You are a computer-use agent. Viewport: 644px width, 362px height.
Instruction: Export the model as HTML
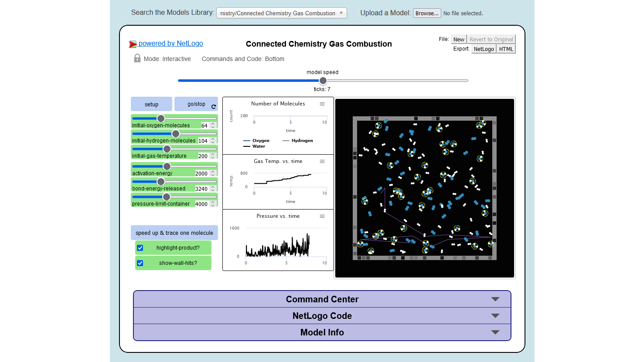coord(506,48)
